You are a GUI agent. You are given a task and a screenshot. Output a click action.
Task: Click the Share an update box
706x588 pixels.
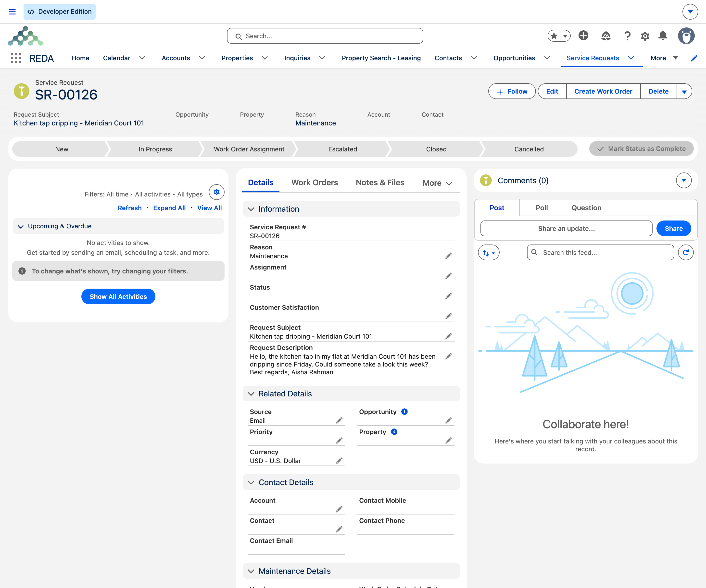(x=566, y=229)
